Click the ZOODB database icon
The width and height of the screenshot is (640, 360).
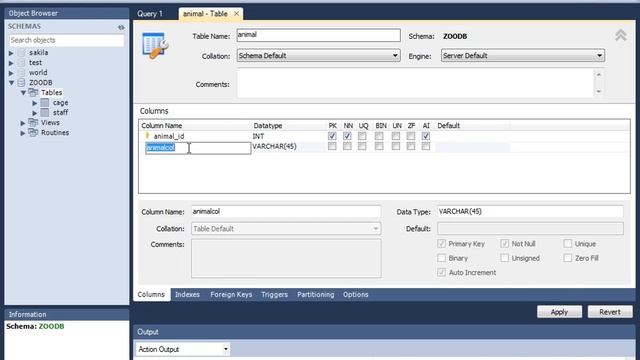pyautogui.click(x=22, y=83)
